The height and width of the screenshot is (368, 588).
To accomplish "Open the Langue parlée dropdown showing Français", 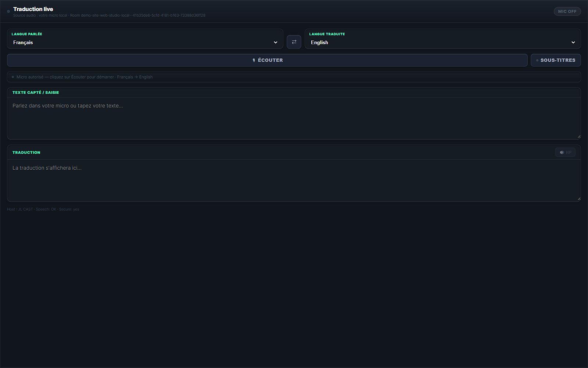I will click(145, 42).
